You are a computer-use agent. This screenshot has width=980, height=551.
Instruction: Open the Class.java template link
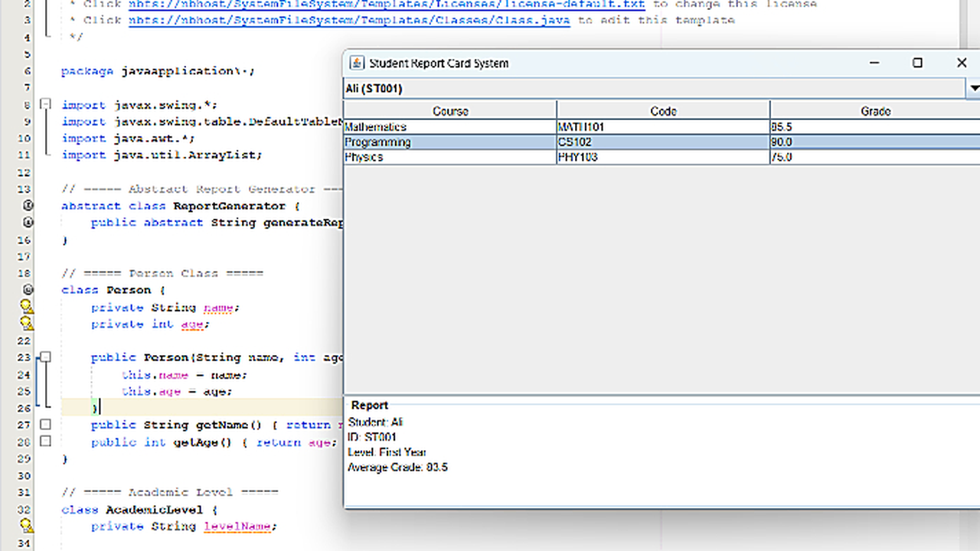[349, 20]
